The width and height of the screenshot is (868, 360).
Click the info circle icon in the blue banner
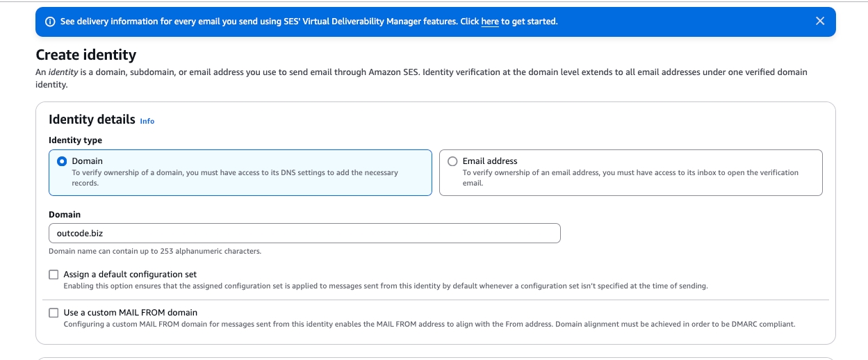(x=50, y=22)
